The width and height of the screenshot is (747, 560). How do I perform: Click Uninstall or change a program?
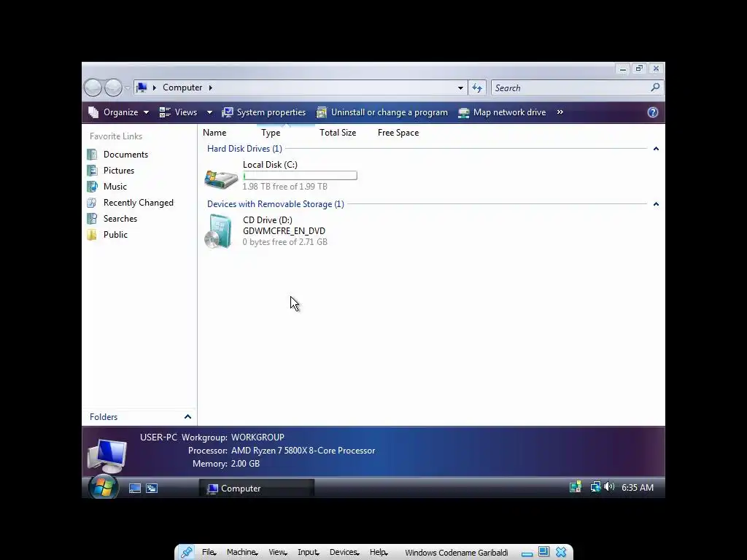(382, 112)
